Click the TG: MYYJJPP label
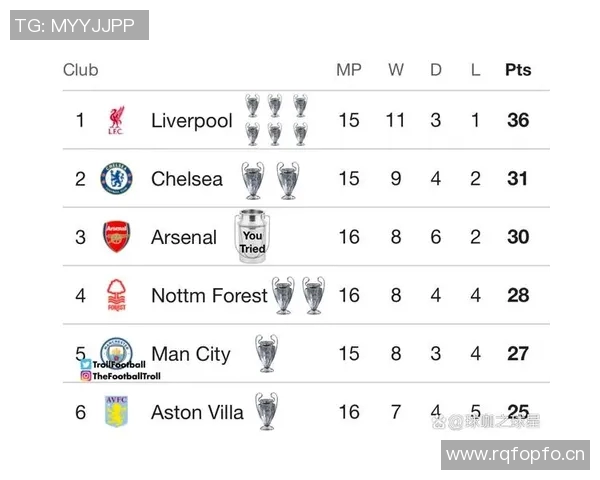Screen dimensions: 600x480 [79, 25]
